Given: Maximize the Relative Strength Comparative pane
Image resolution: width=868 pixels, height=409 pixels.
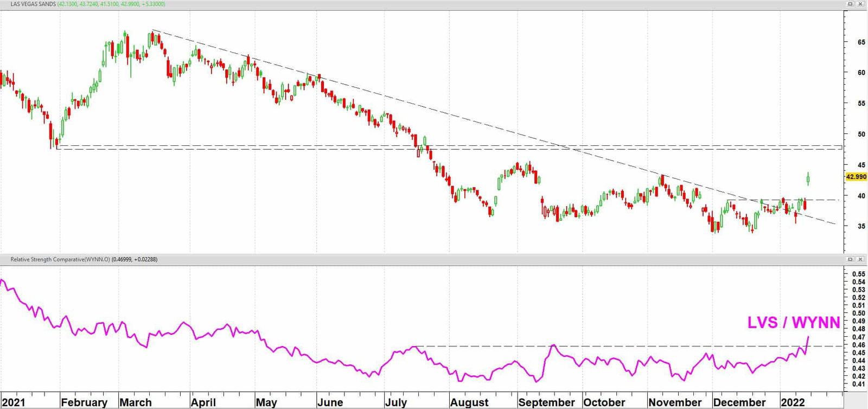Looking at the screenshot, I should point(851,259).
